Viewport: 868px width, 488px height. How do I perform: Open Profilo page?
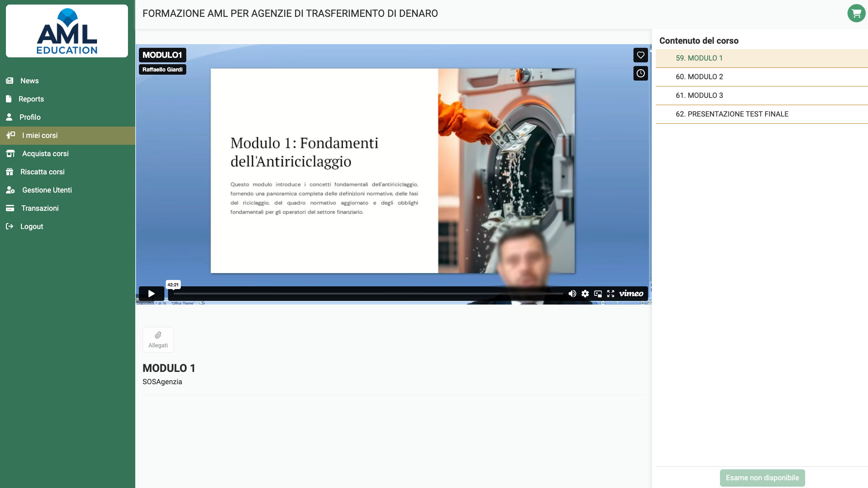(x=30, y=117)
